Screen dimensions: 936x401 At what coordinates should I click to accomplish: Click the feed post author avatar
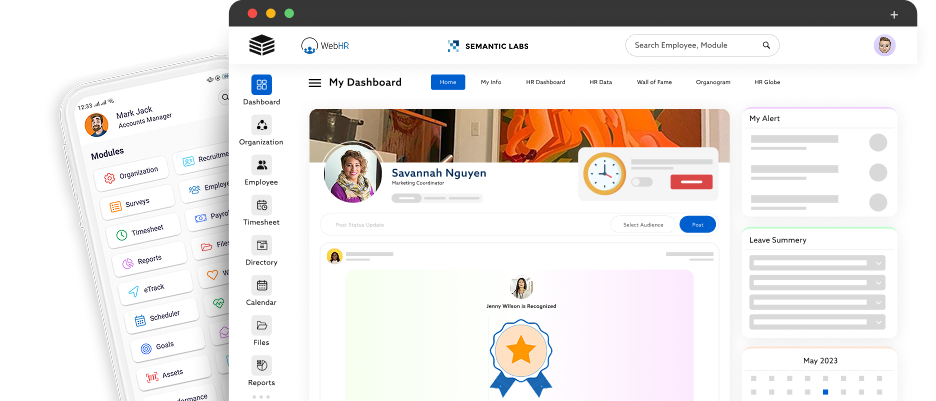(x=334, y=256)
